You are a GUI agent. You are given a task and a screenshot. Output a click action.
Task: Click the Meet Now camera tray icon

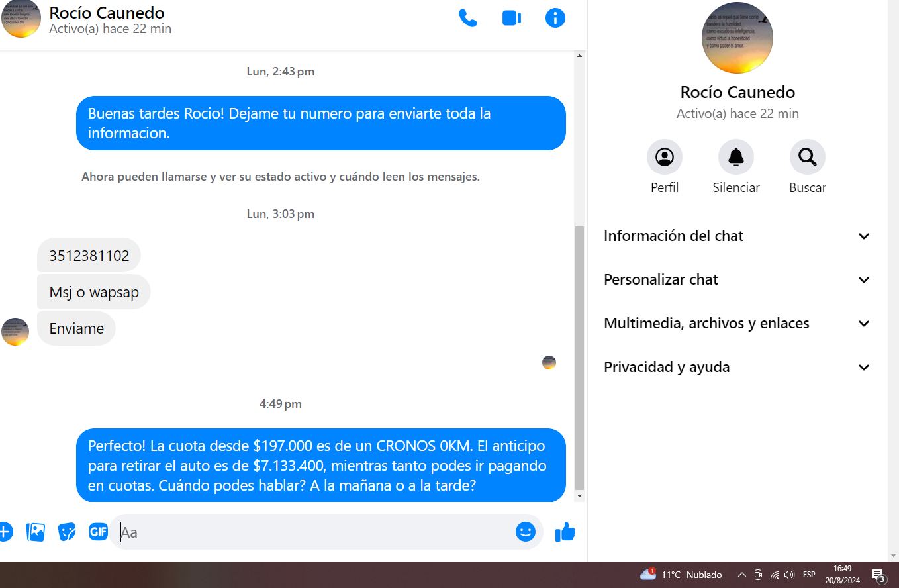click(x=758, y=575)
